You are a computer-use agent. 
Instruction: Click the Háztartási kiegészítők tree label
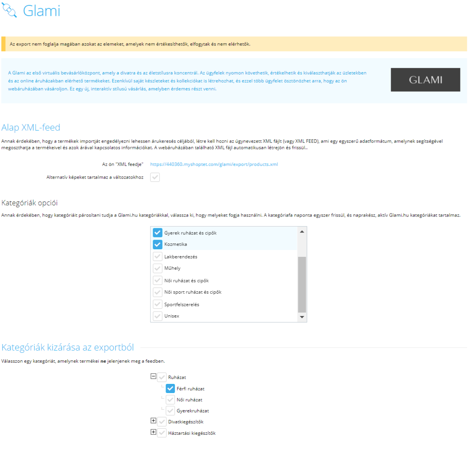tap(192, 433)
